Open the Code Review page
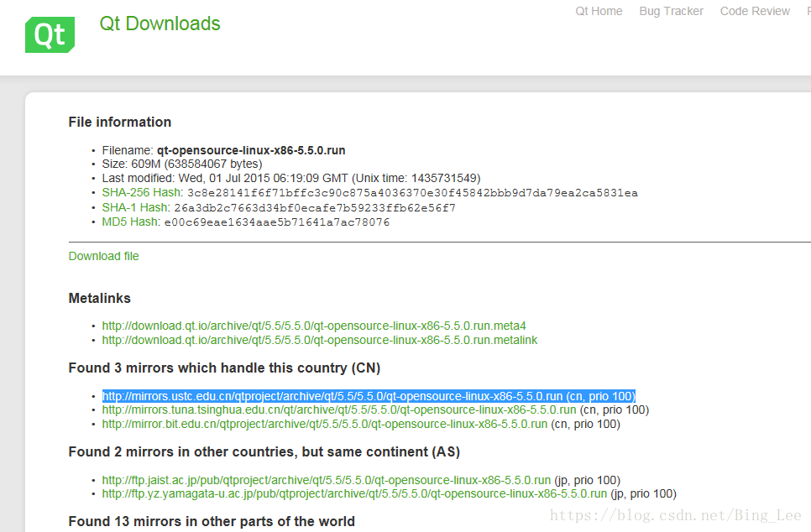Image resolution: width=811 pixels, height=532 pixels. 755,11
